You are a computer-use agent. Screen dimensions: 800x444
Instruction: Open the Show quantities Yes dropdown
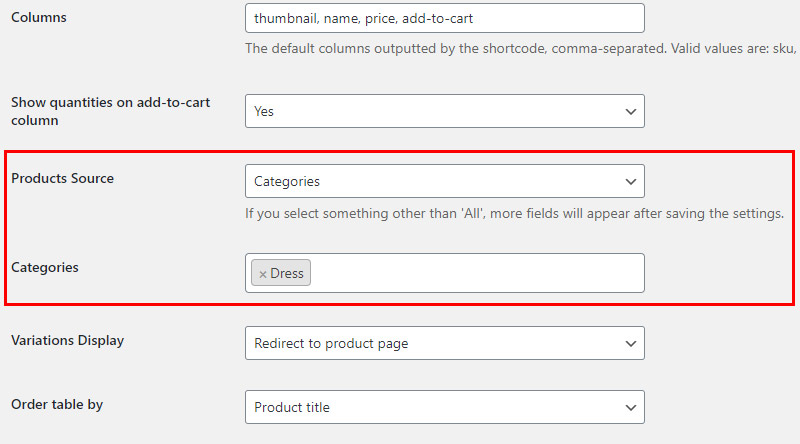click(x=444, y=111)
